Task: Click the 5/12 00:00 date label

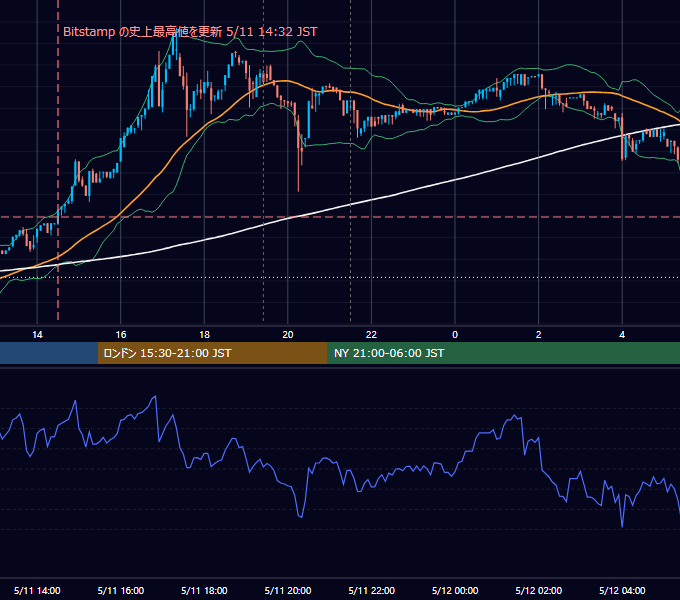Action: (x=455, y=590)
